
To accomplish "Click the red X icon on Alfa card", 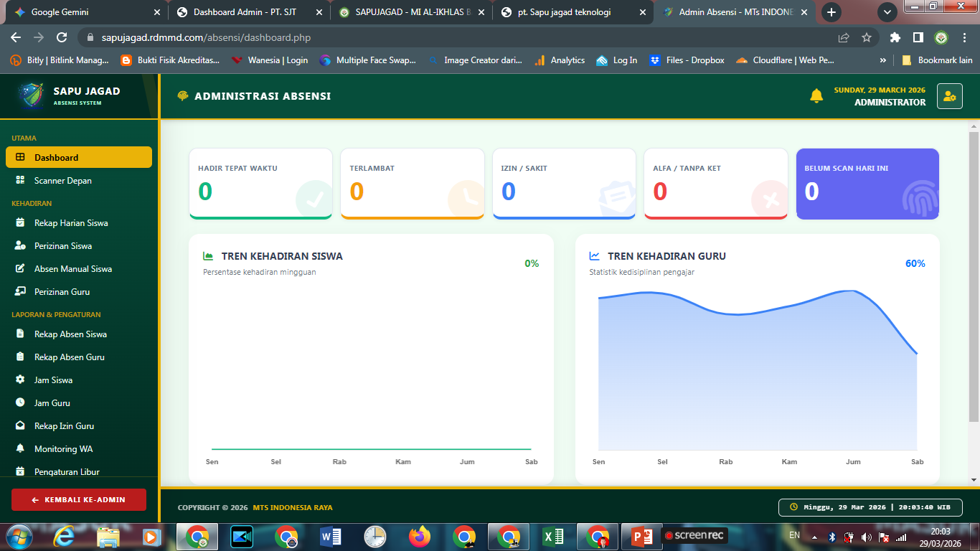I will 770,199.
